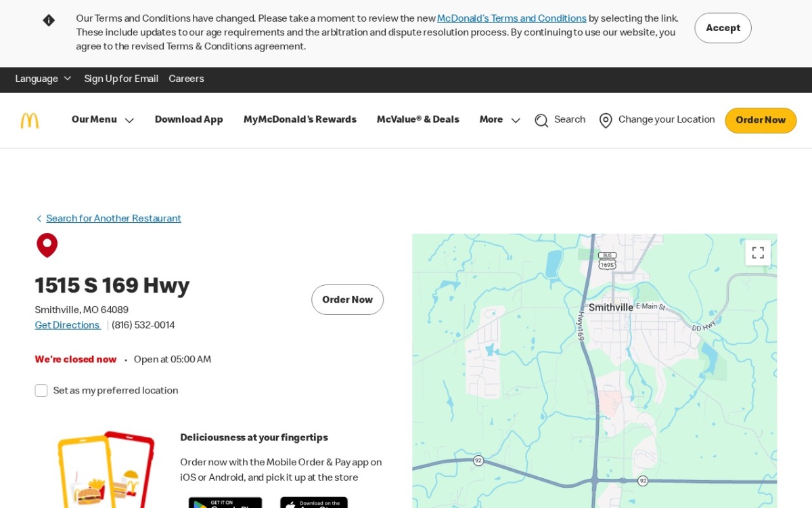Click the search magnifier icon
812x508 pixels.
point(541,121)
